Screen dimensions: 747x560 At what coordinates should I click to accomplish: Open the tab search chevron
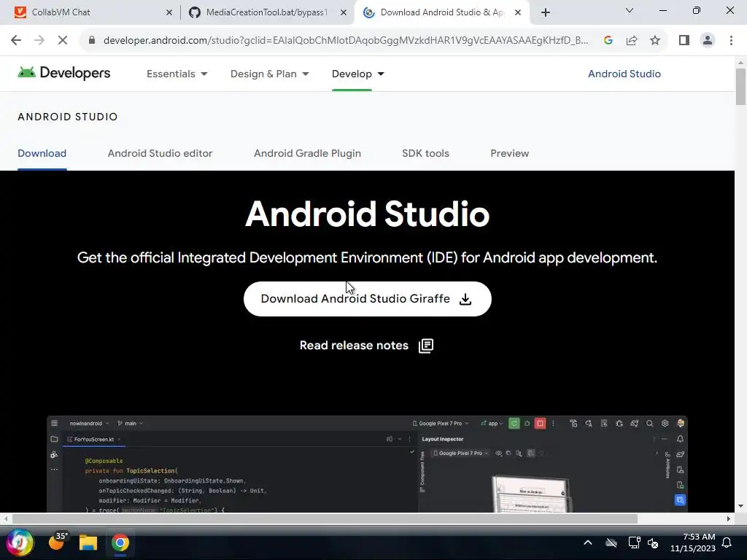click(x=630, y=10)
